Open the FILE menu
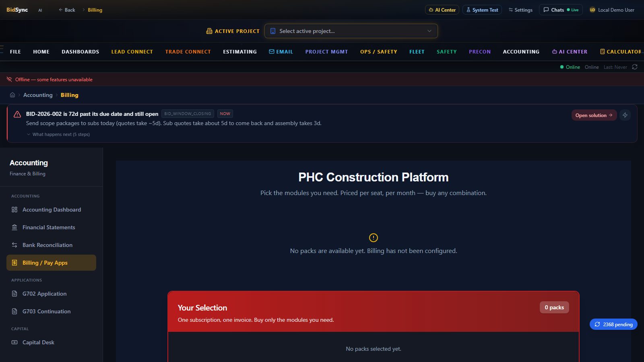Screen dimensions: 644x362 coord(15,51)
